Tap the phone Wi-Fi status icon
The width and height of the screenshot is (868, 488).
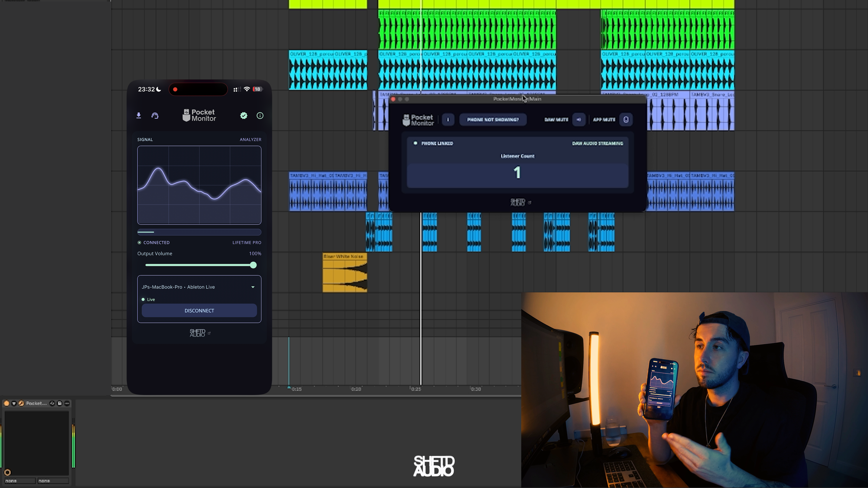pos(247,89)
